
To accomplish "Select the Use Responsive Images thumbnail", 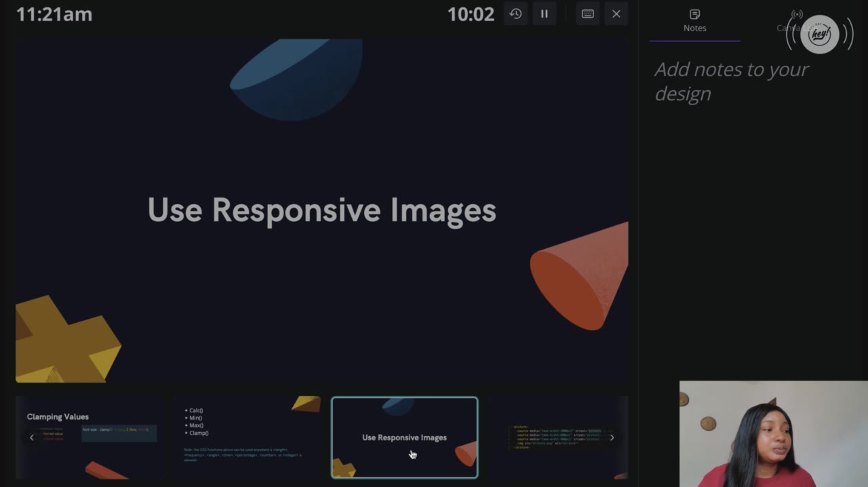I will tap(405, 437).
